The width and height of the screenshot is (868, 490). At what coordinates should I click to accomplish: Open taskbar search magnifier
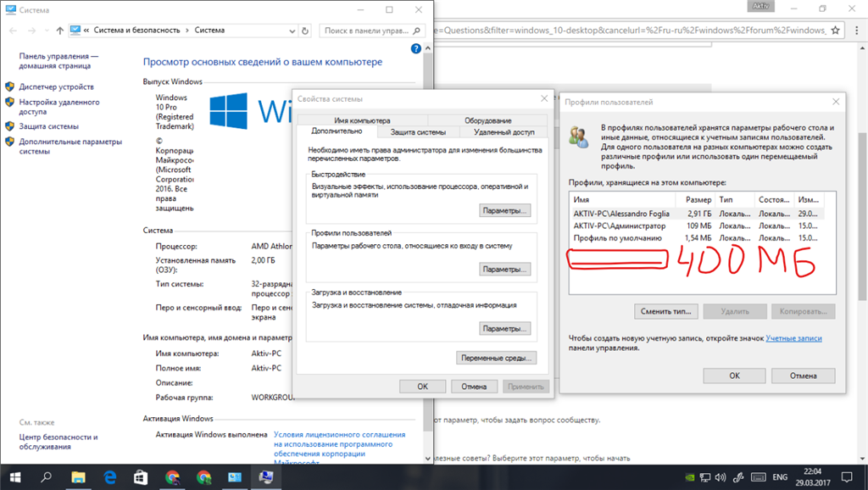coord(47,477)
